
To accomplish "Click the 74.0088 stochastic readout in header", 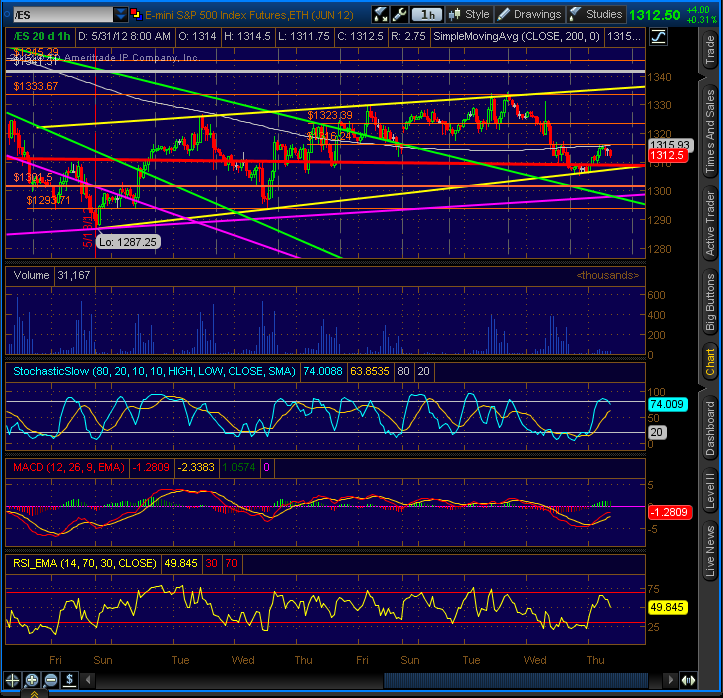I will [323, 371].
